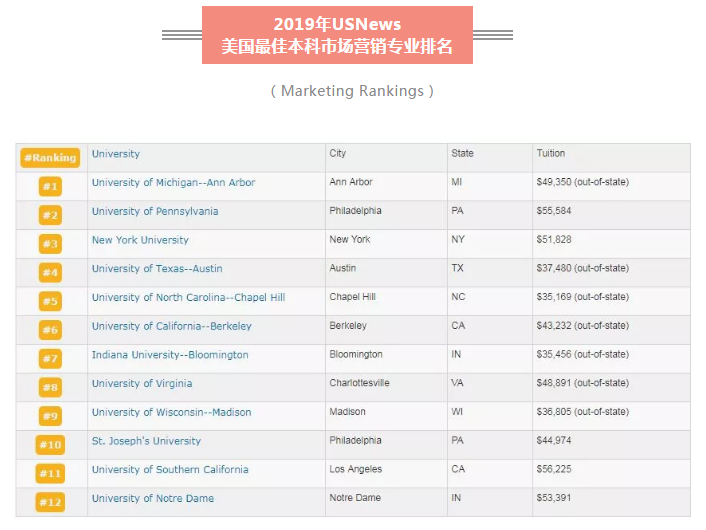
Task: Click the #10 rank badge
Action: coord(50,445)
